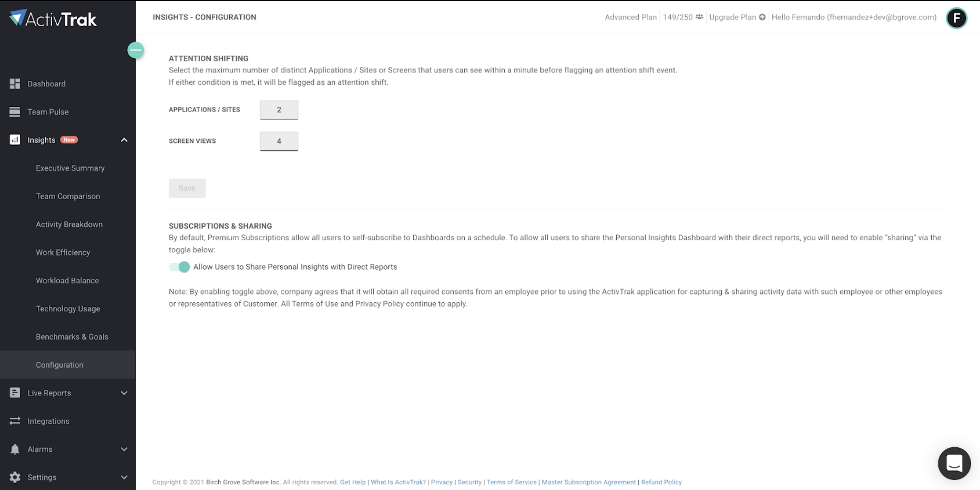
Task: Open Master Subscription Agreement link
Action: 589,482
